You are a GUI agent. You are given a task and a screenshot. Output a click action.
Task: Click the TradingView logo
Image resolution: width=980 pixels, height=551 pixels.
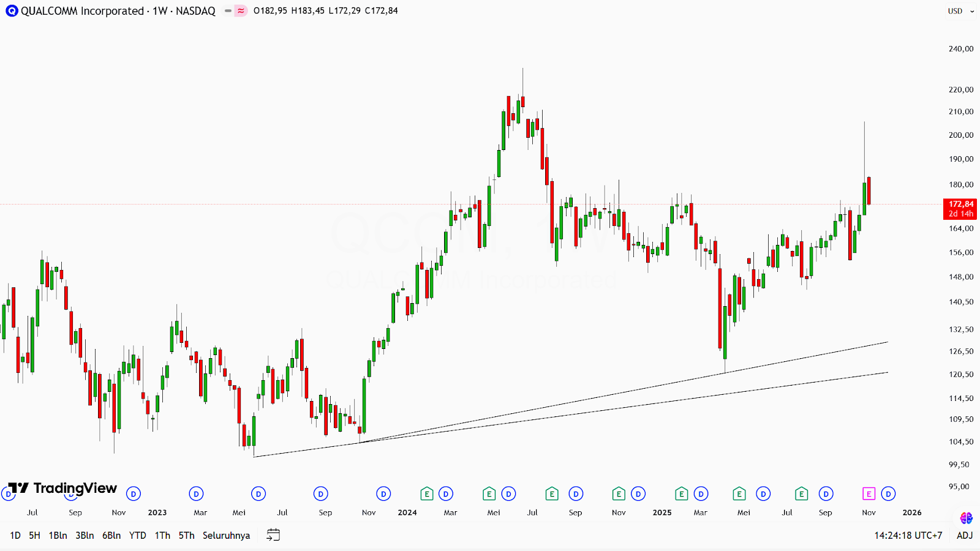point(62,488)
